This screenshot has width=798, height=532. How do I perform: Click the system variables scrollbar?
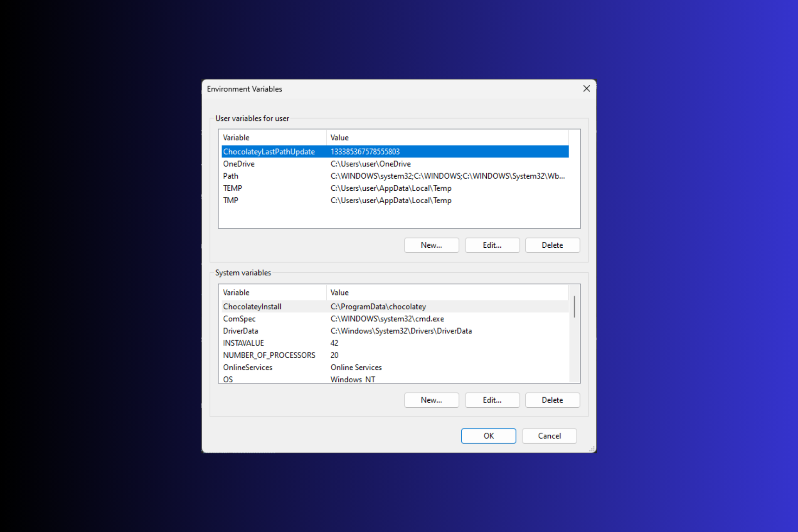click(x=574, y=307)
